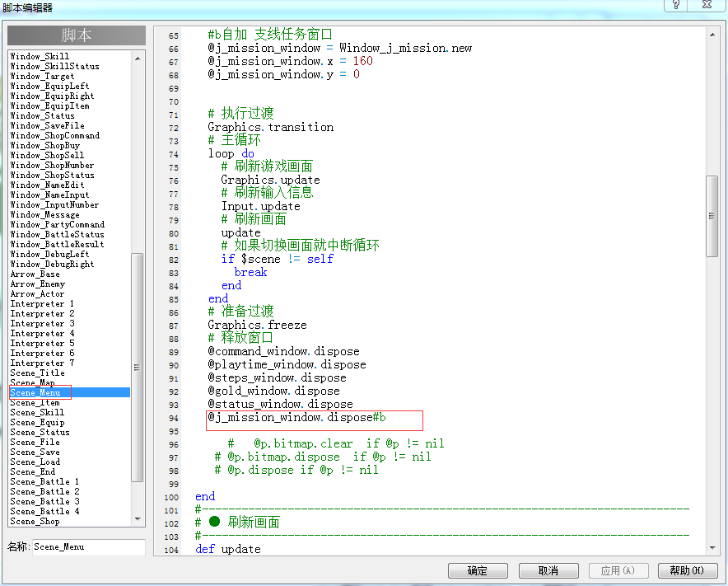Select Window_Status script
Viewport: 728px width, 586px height.
(42, 115)
